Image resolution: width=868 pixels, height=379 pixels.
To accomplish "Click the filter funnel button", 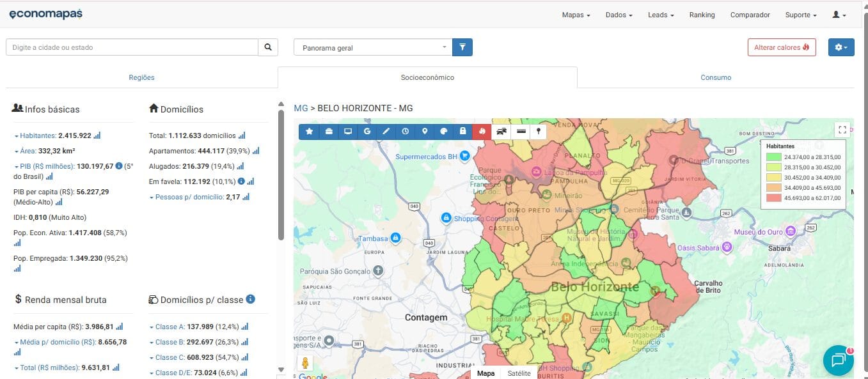I will pos(462,47).
